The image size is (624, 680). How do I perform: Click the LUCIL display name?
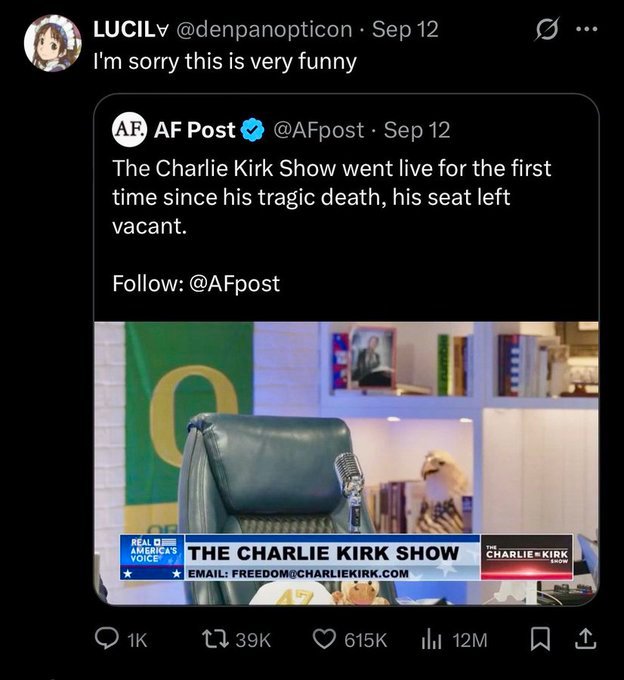tap(130, 29)
